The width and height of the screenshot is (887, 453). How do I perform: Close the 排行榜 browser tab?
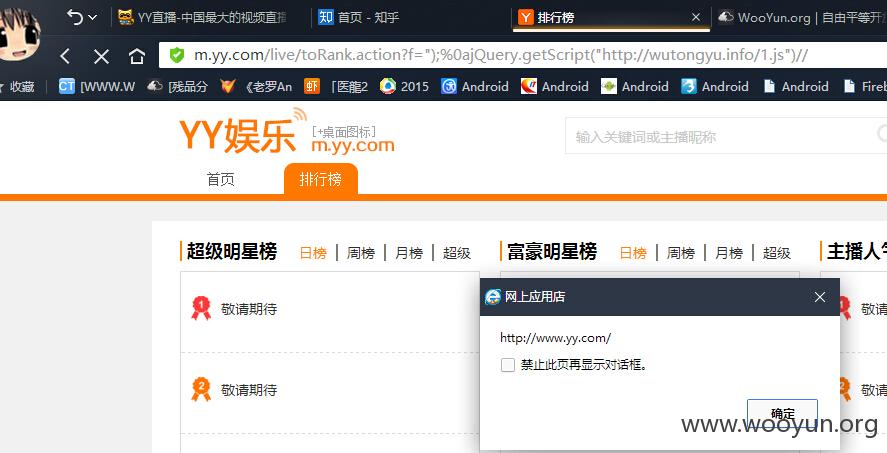point(696,18)
